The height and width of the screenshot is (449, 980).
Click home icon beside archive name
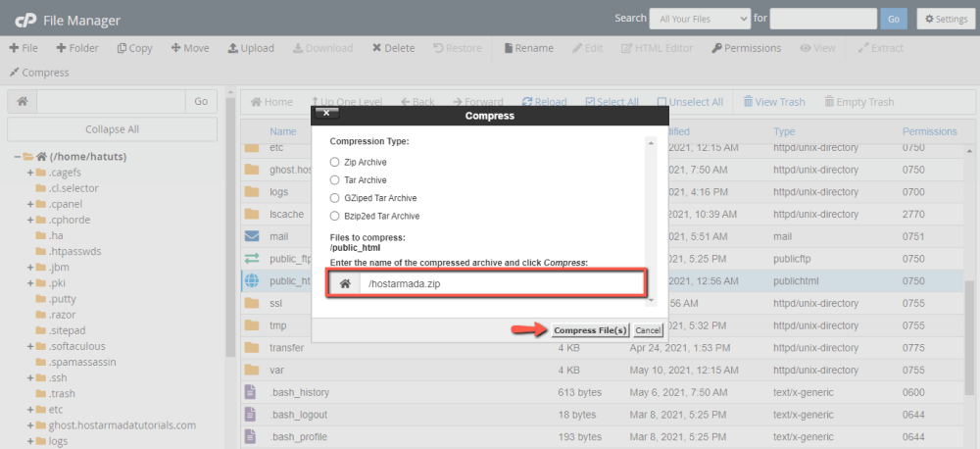[x=344, y=284]
